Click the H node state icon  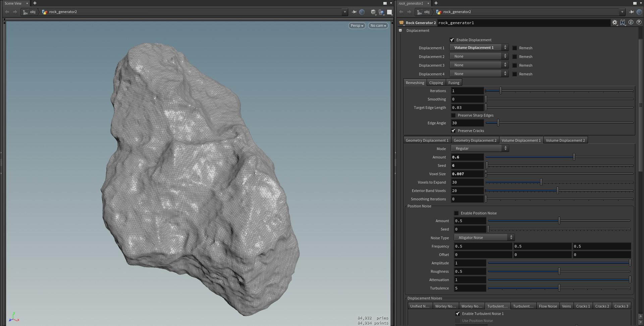click(x=623, y=22)
